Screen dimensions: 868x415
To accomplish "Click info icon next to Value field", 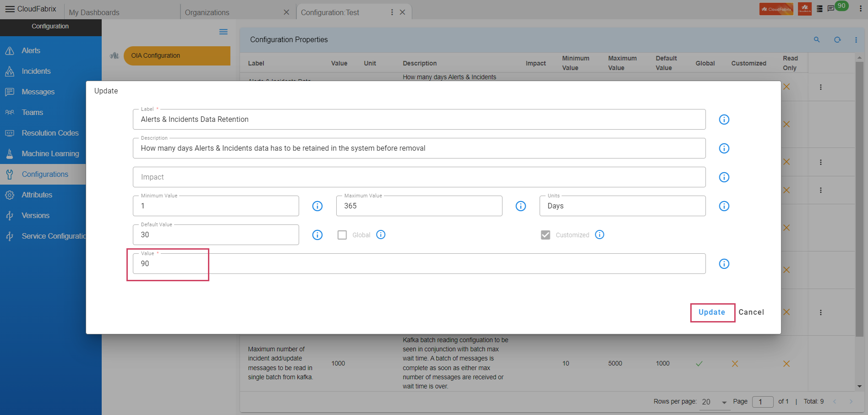I will [x=724, y=264].
